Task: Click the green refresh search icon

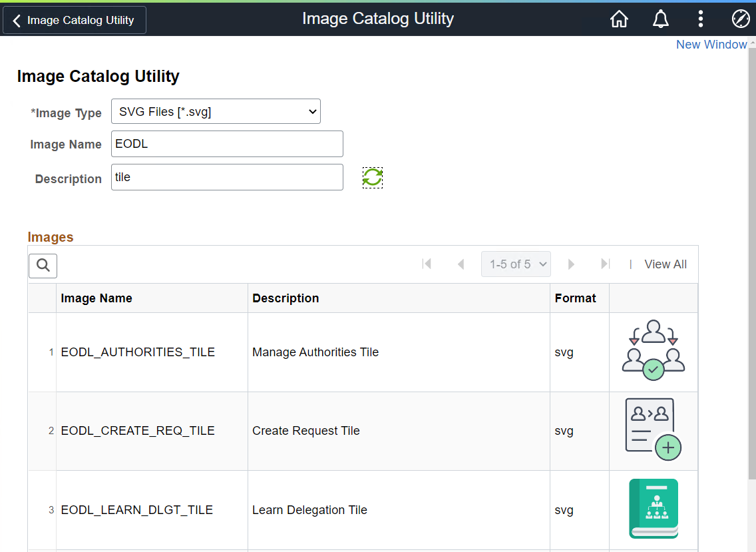Action: tap(373, 177)
